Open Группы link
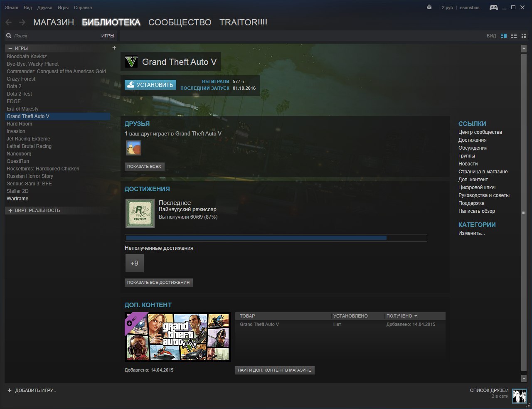Screen dimensions: 532x409 coord(467,156)
